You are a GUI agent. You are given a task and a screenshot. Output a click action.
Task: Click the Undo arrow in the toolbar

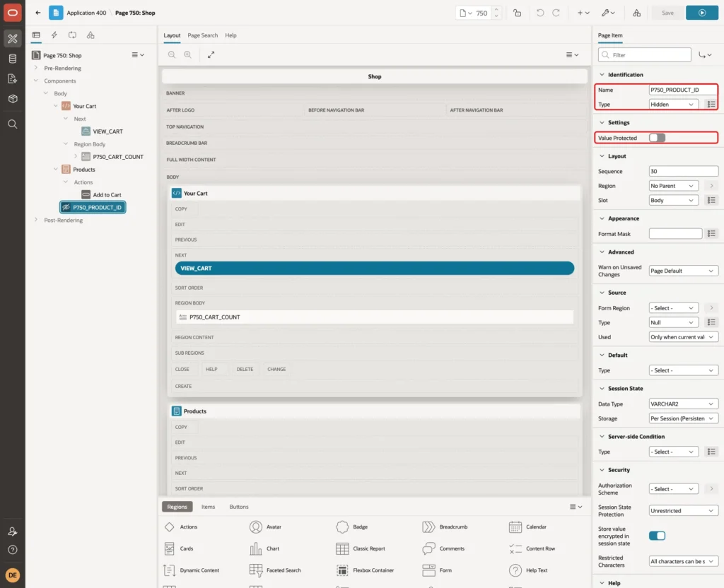(539, 13)
